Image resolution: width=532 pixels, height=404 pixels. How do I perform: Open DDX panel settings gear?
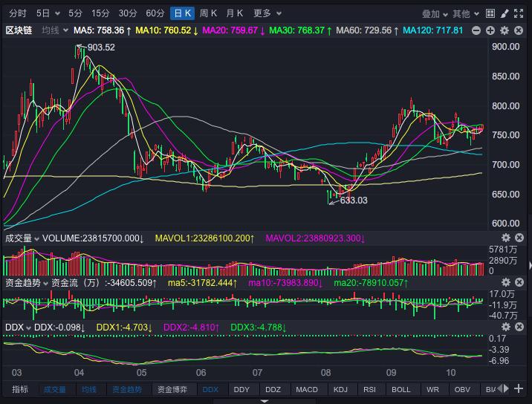505,327
